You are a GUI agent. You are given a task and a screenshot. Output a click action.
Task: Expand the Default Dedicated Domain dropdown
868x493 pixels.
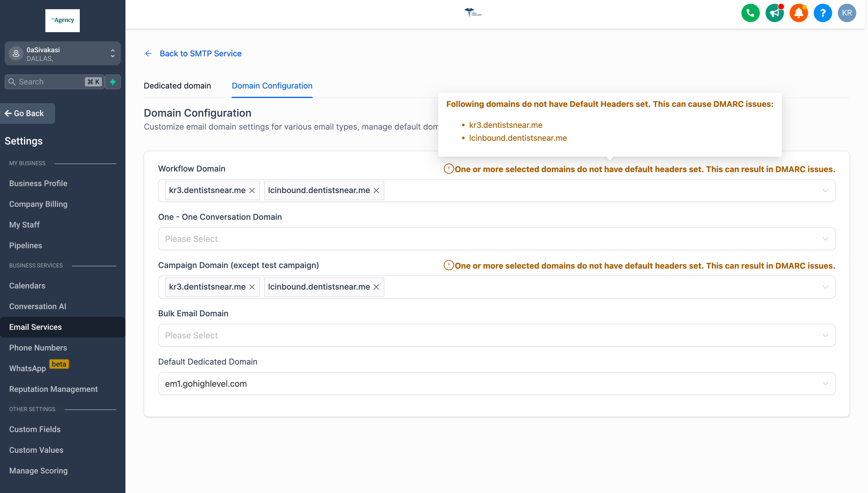pos(496,384)
